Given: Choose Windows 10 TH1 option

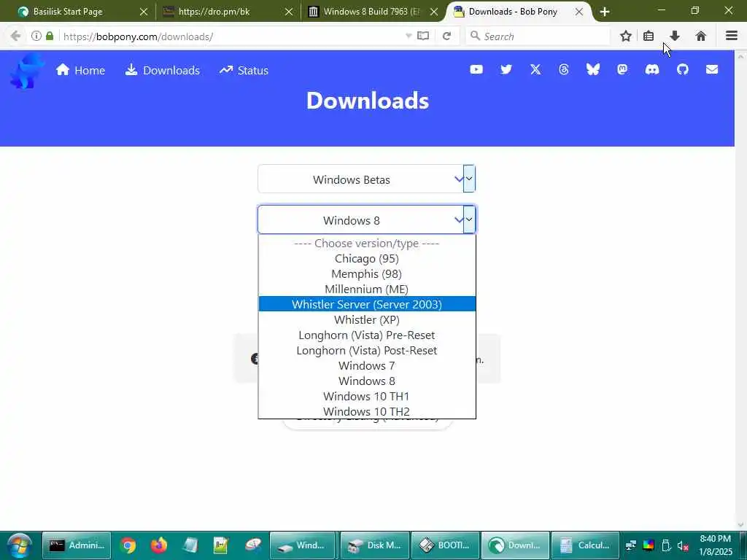Looking at the screenshot, I should click(x=367, y=396).
